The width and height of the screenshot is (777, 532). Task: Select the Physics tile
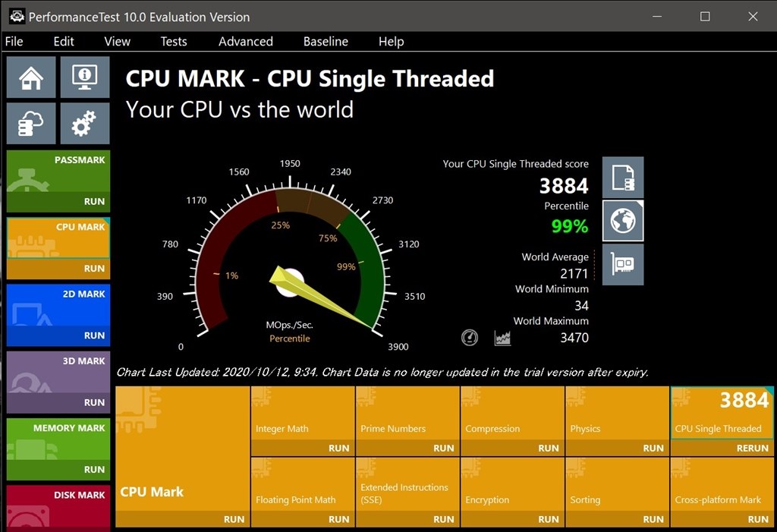(x=618, y=413)
